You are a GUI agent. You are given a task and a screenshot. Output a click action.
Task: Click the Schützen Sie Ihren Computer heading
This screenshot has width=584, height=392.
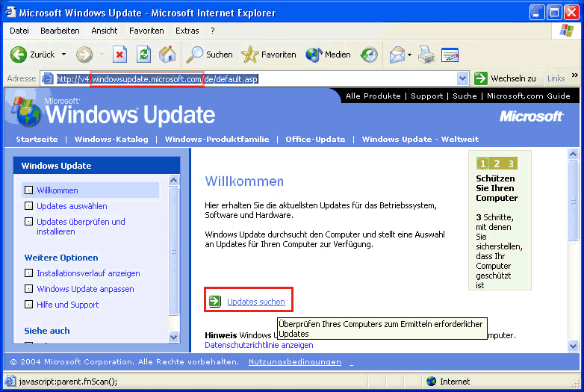497,188
